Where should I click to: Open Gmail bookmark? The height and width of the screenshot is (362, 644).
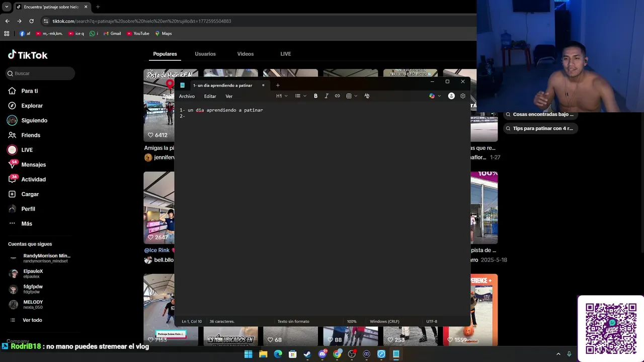pos(112,34)
